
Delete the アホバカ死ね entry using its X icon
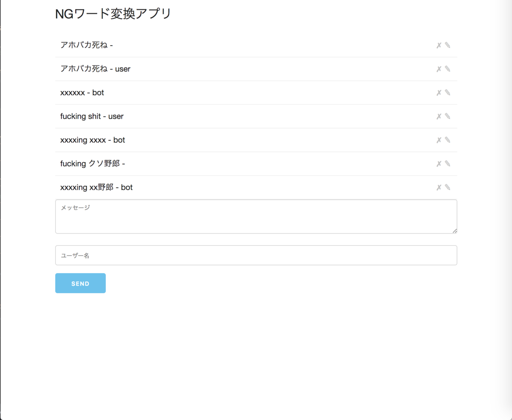point(438,44)
